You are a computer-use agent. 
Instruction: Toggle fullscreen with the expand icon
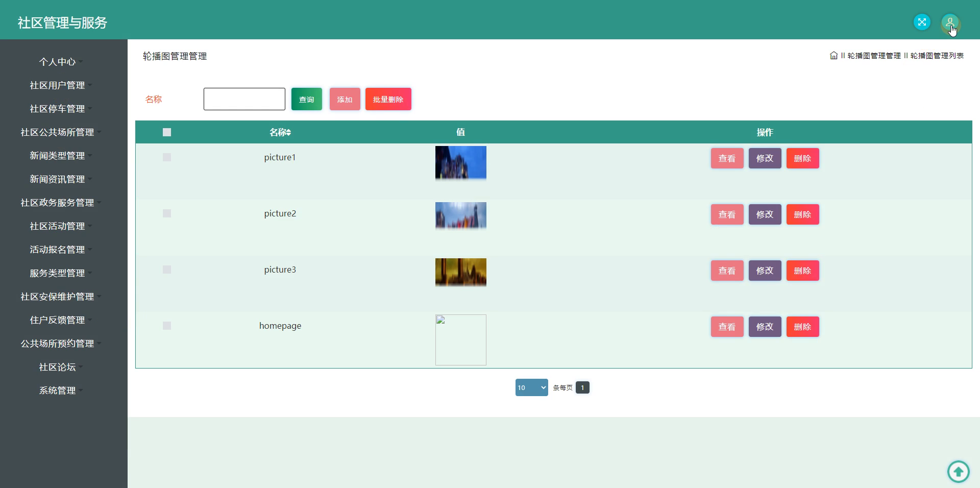pyautogui.click(x=922, y=22)
